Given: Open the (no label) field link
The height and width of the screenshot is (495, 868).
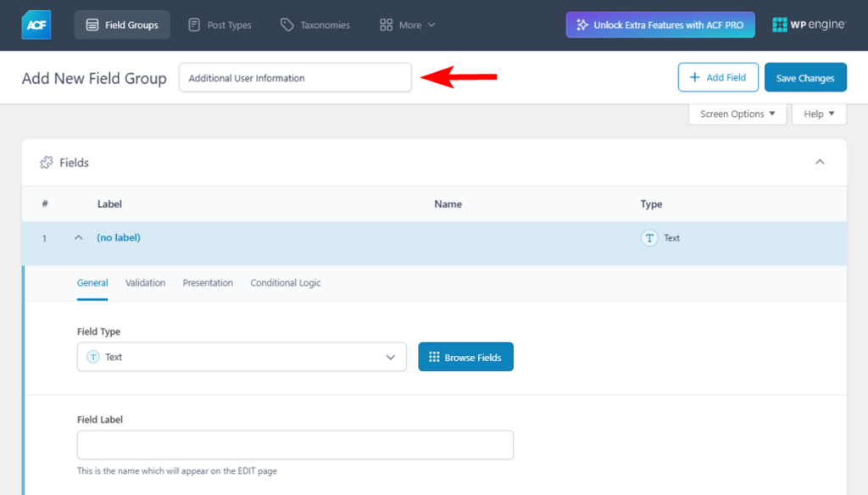Looking at the screenshot, I should [118, 237].
